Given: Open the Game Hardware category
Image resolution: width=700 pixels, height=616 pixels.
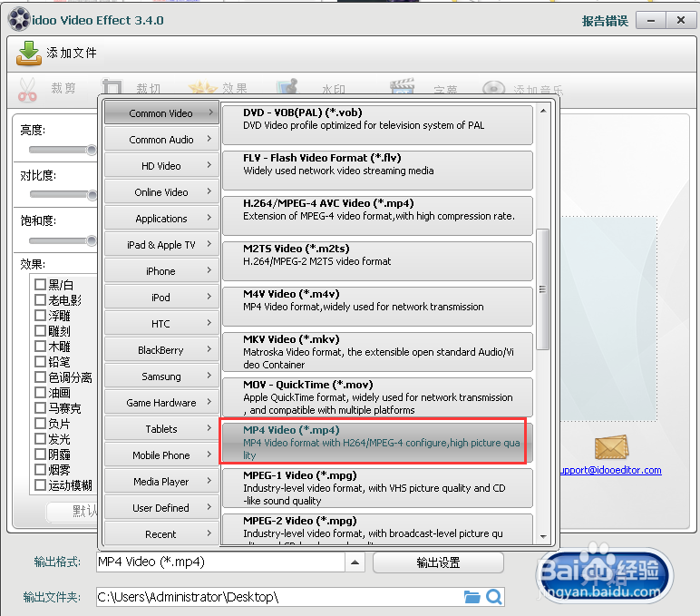Looking at the screenshot, I should click(161, 403).
